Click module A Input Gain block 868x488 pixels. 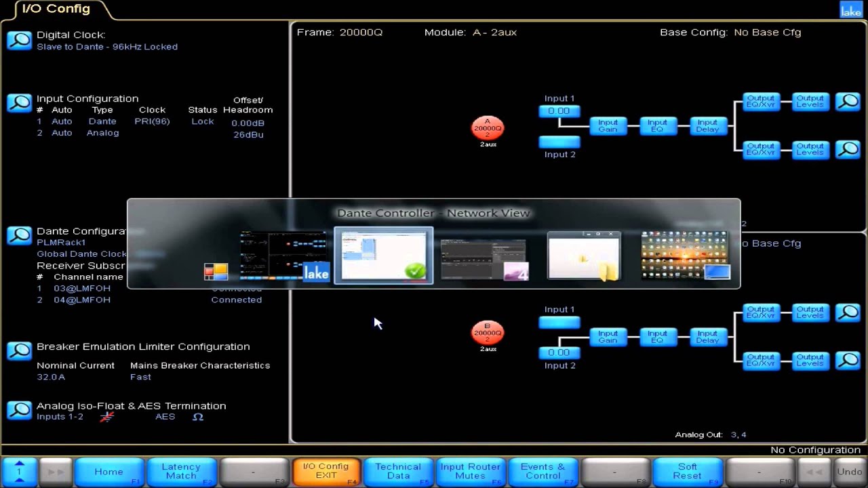point(608,126)
